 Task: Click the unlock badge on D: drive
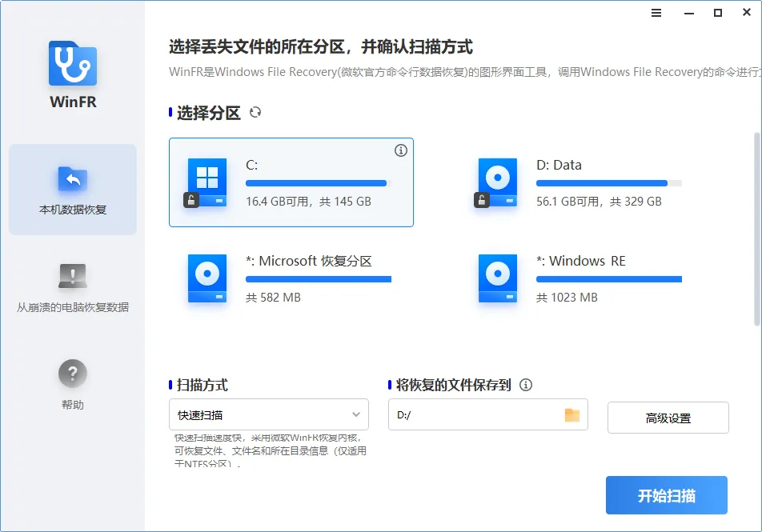click(482, 200)
